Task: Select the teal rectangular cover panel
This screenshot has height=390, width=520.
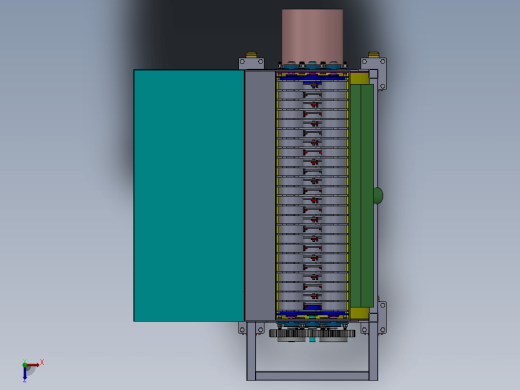Action: (x=189, y=196)
